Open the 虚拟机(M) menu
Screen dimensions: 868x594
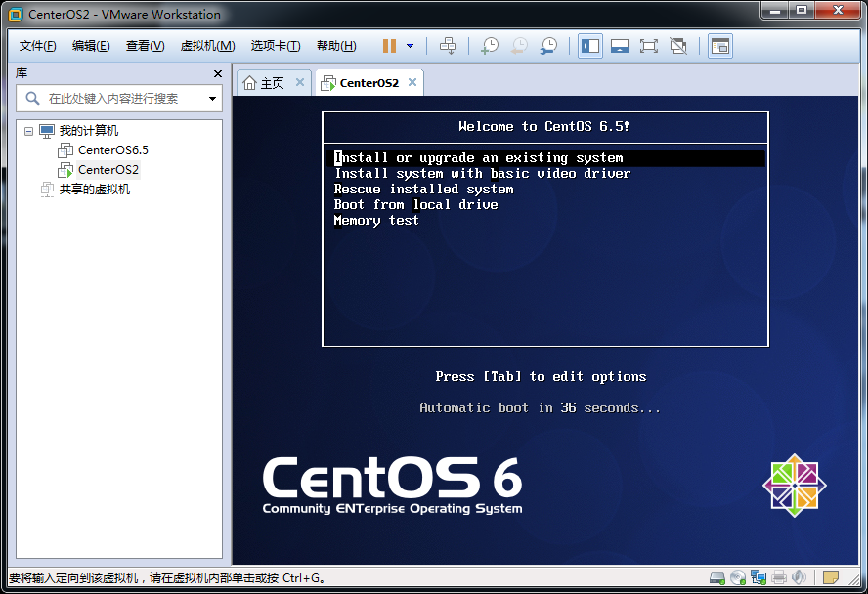207,46
